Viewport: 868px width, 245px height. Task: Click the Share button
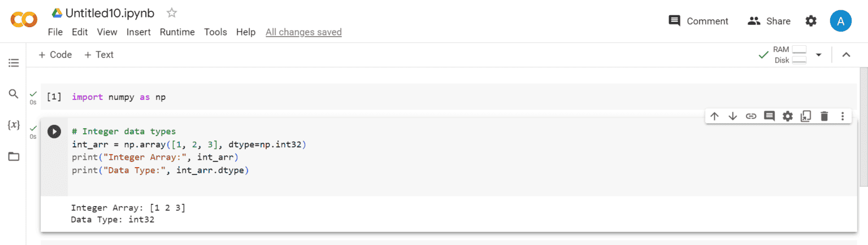click(769, 21)
